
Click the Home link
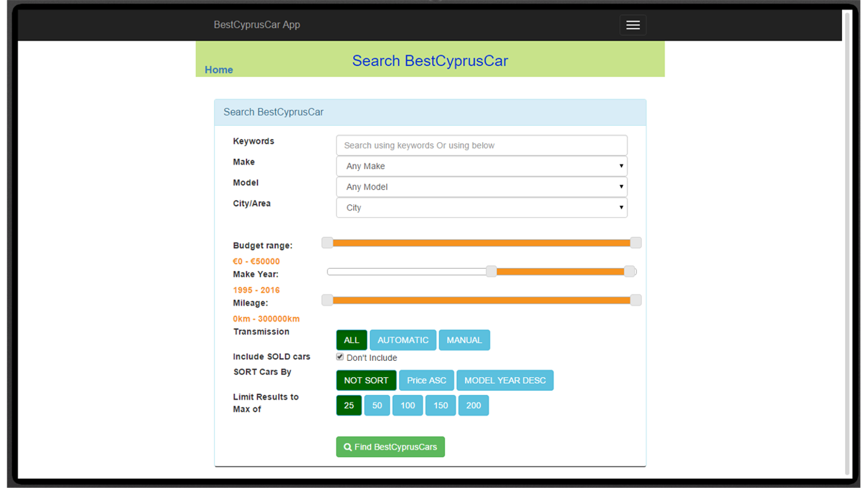[x=219, y=70]
